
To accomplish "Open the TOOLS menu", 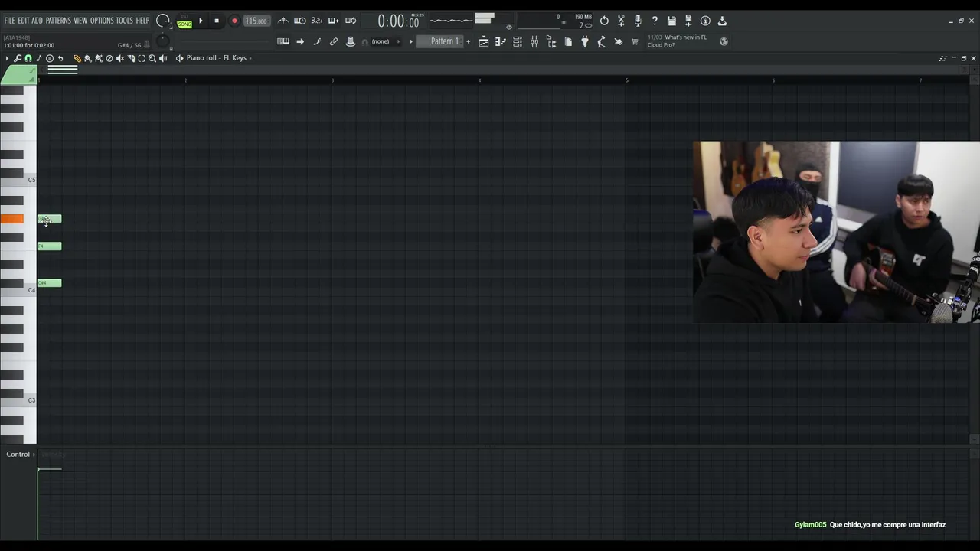I will click(125, 21).
